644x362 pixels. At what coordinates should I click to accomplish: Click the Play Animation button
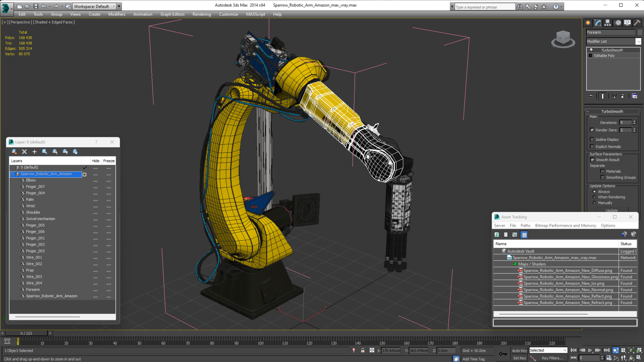pos(590,350)
